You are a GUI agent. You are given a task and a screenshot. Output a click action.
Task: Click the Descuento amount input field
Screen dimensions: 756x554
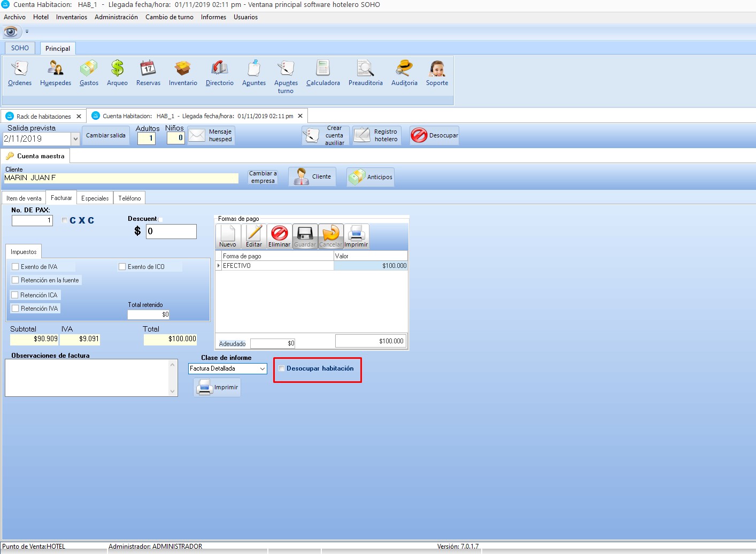(x=171, y=232)
